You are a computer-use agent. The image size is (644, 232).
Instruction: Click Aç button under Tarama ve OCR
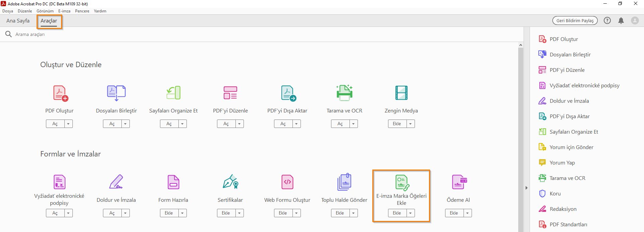click(x=340, y=124)
